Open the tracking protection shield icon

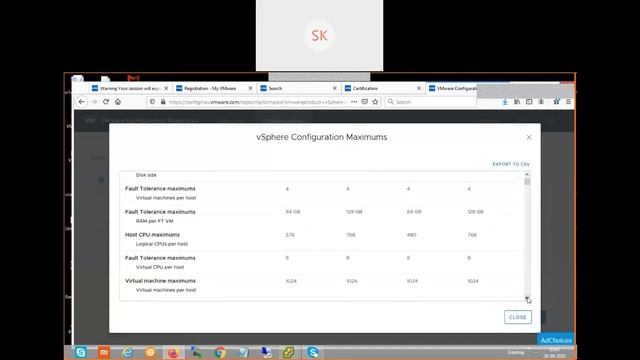click(x=152, y=102)
